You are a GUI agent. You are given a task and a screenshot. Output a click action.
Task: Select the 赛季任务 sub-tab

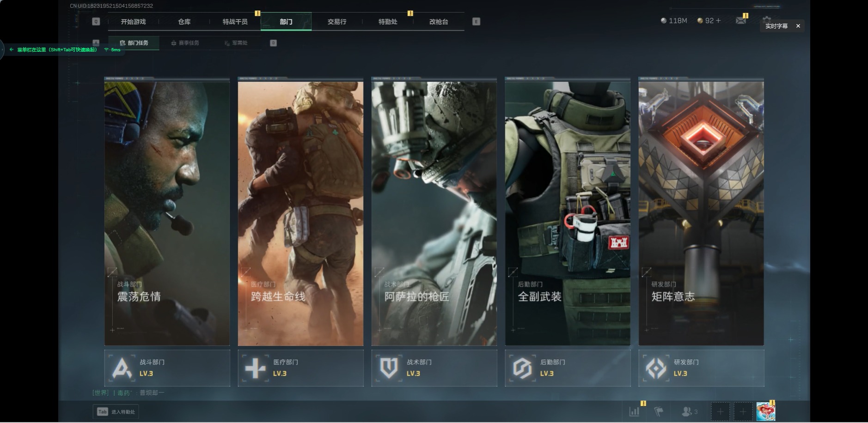[x=185, y=43]
